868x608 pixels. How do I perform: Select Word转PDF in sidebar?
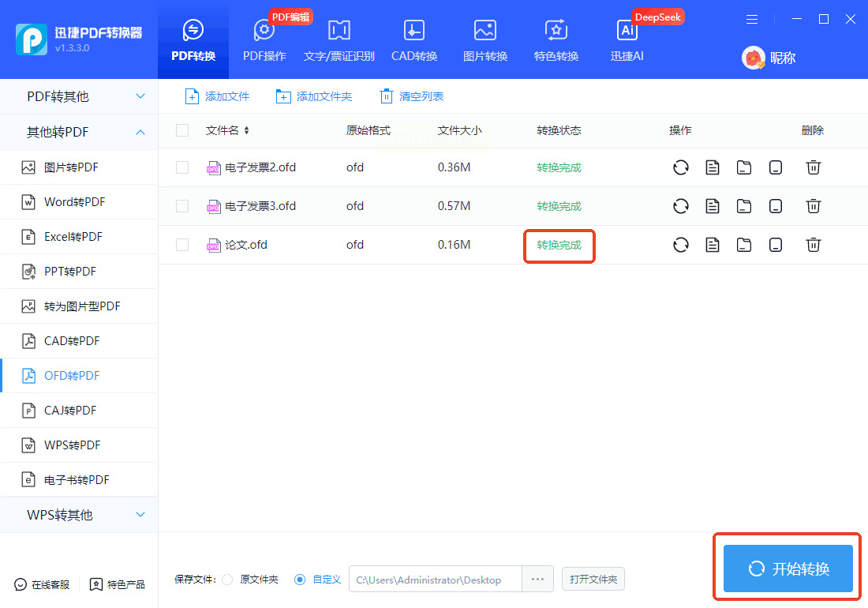tap(74, 202)
